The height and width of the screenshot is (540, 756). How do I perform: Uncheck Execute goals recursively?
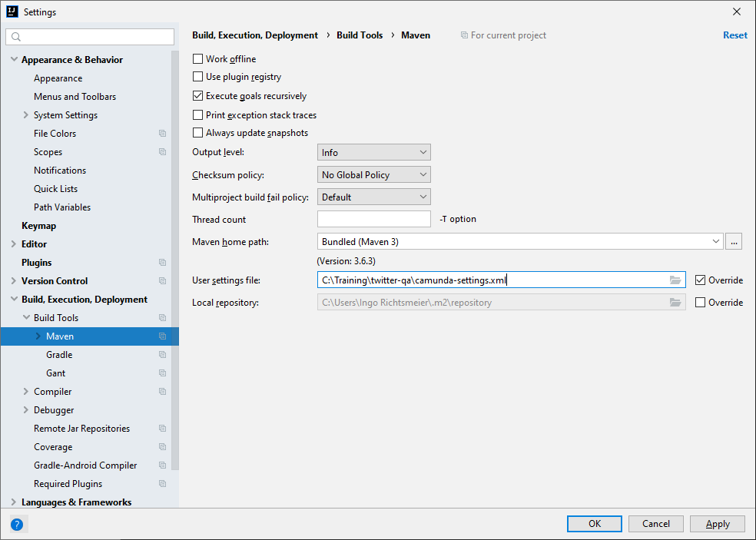coord(197,96)
